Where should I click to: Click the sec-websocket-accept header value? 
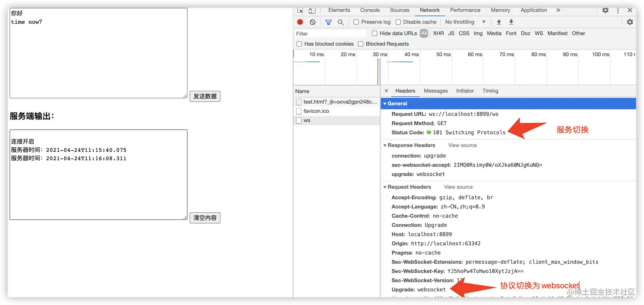pyautogui.click(x=498, y=165)
